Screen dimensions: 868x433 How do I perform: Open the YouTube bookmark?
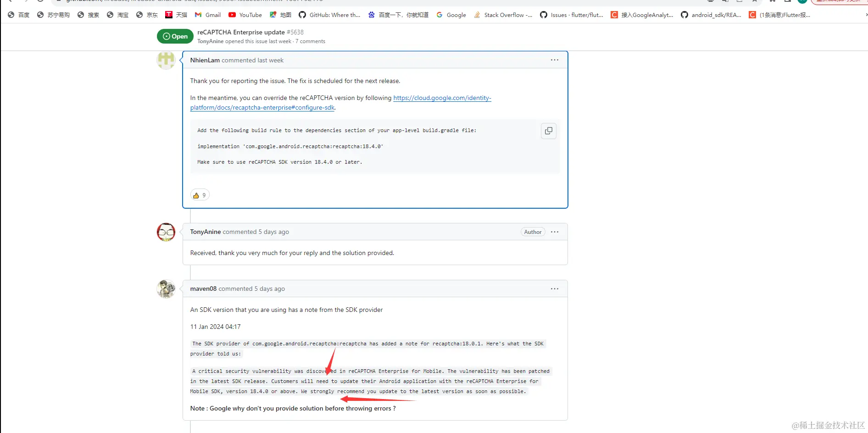click(245, 15)
